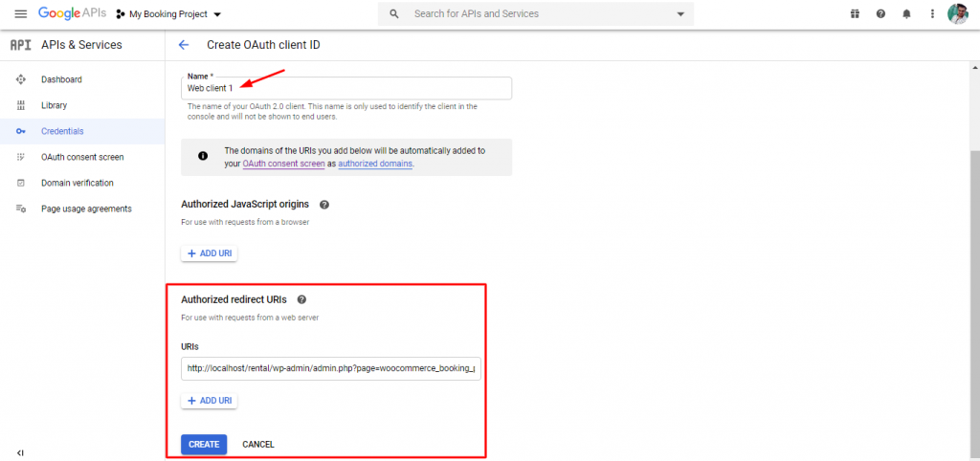Open the help question mark icon
This screenshot has width=980, height=461.
click(880, 14)
